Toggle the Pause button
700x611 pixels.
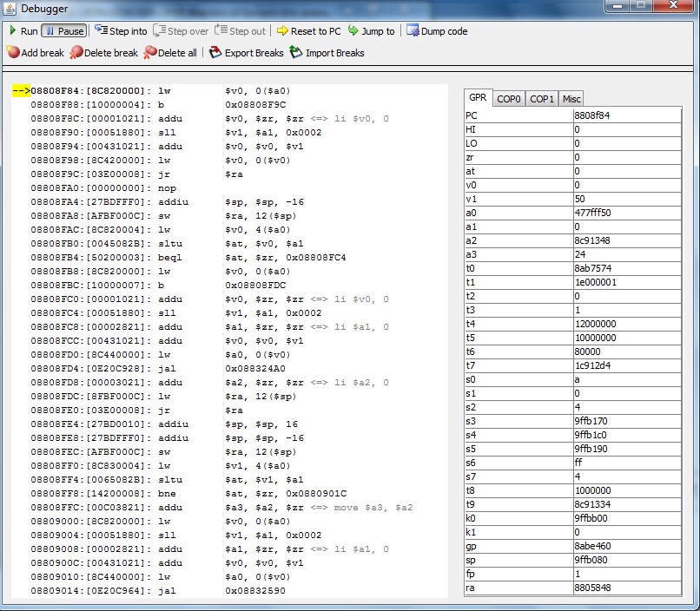pyautogui.click(x=63, y=31)
